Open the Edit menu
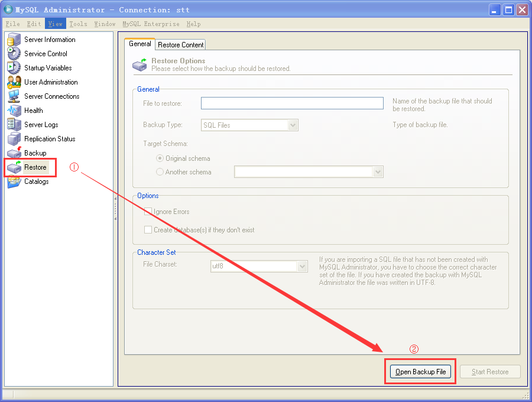The width and height of the screenshot is (532, 402). pyautogui.click(x=34, y=24)
